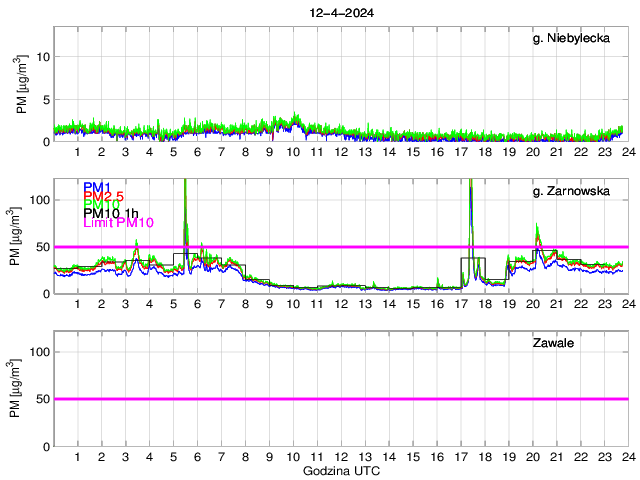640x480 pixels.
Task: Click the green bump near hour 10 in top chart
Action: (x=292, y=120)
